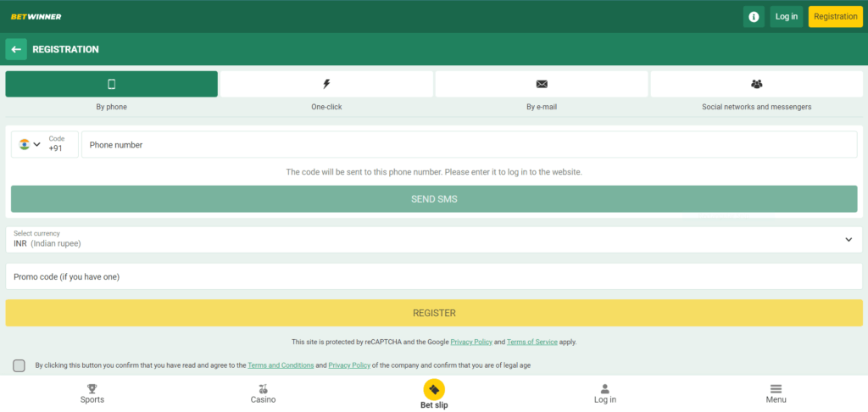This screenshot has height=412, width=868.
Task: Click the 'Sports' label in bottom bar
Action: [x=92, y=400]
